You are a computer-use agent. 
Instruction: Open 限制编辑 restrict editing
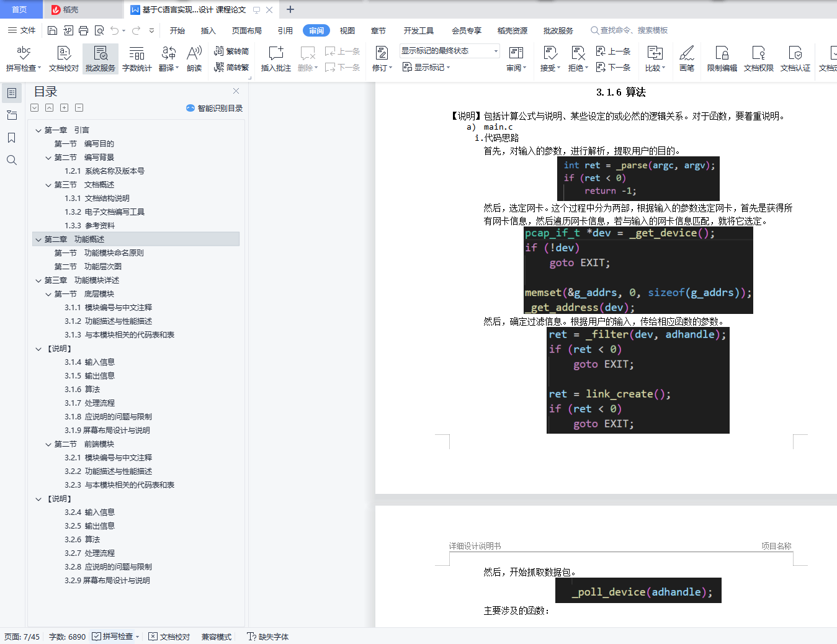722,59
